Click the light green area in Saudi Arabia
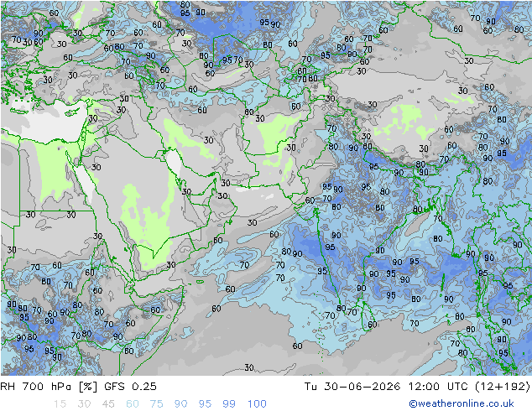Viewport: 532px width, 411px height. click(x=146, y=221)
